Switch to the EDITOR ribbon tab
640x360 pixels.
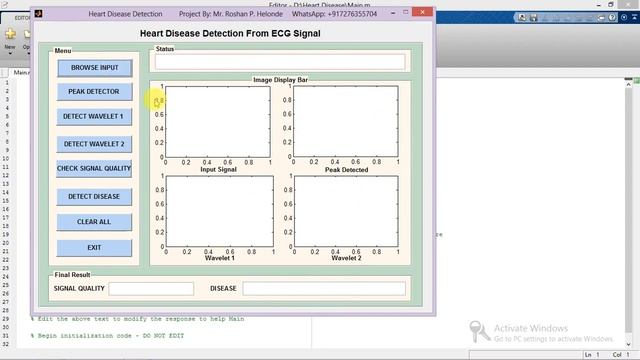tap(22, 18)
